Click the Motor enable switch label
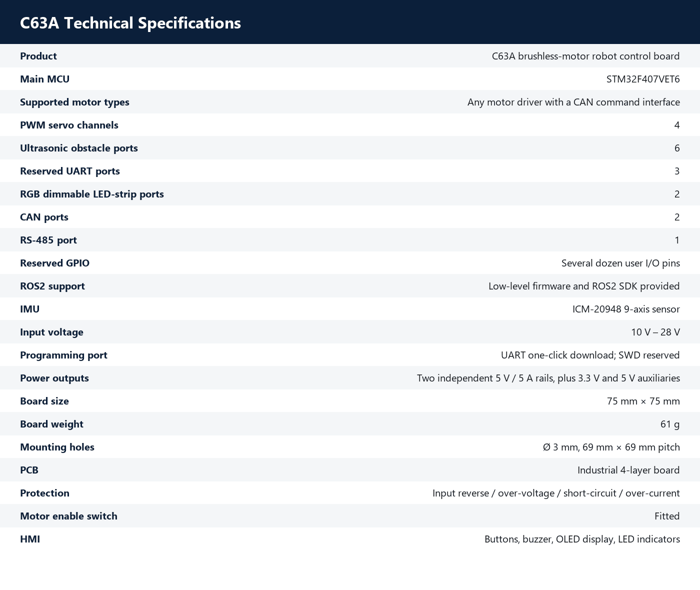 coord(68,516)
